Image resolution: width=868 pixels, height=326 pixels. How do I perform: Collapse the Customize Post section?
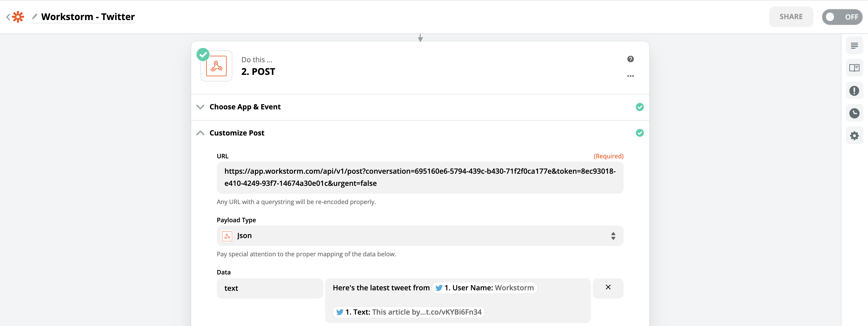coord(420,133)
